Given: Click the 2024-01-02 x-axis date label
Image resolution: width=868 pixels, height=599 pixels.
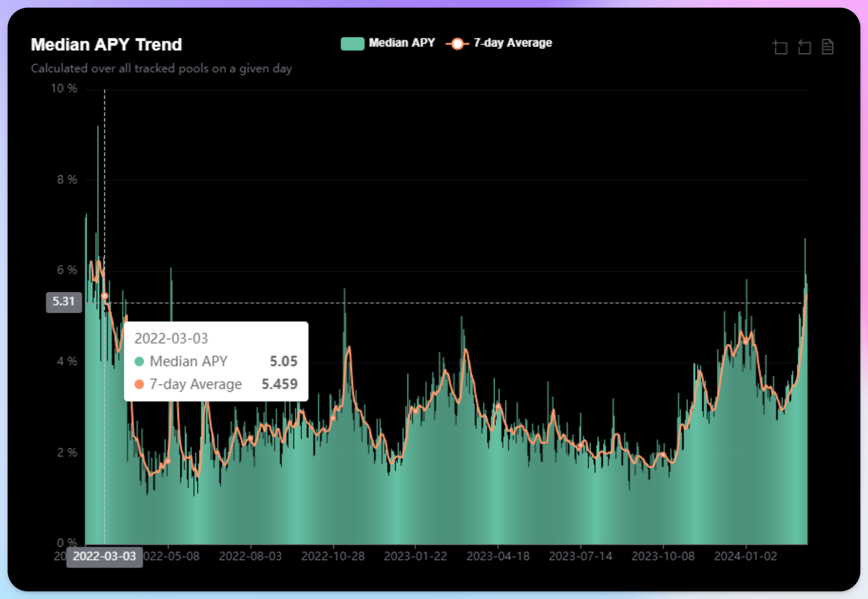Looking at the screenshot, I should [745, 556].
